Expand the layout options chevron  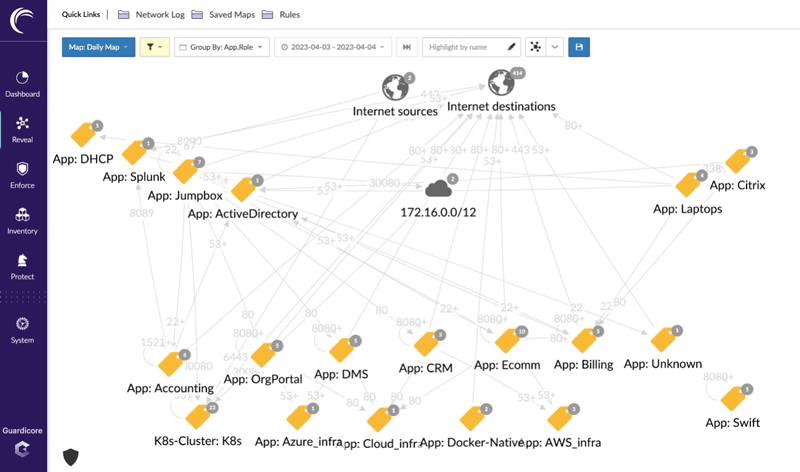(555, 47)
